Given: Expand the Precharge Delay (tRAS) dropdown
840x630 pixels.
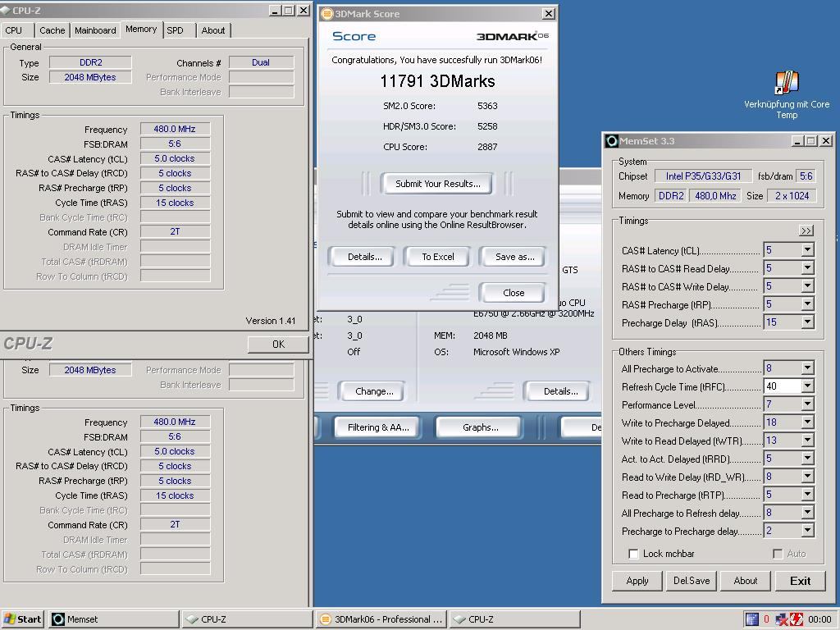Looking at the screenshot, I should click(807, 322).
